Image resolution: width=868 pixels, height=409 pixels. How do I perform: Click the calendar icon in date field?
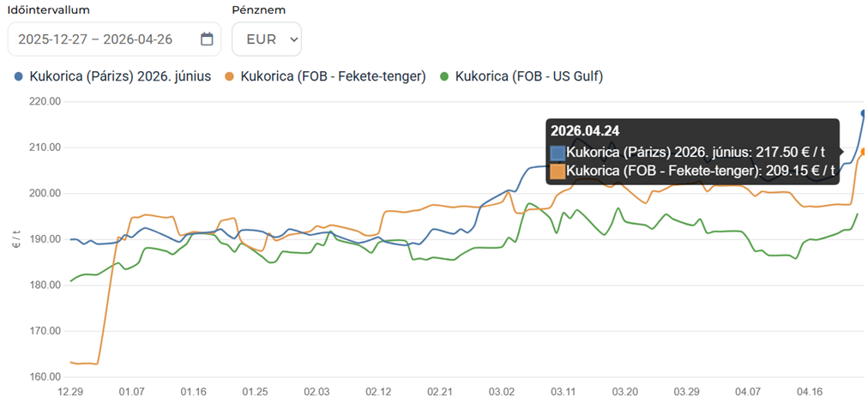click(x=207, y=39)
